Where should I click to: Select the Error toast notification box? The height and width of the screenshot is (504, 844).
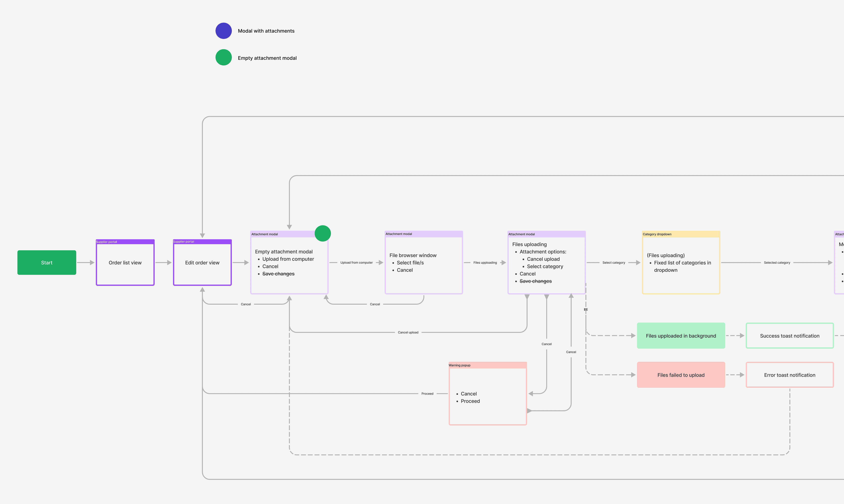click(789, 375)
